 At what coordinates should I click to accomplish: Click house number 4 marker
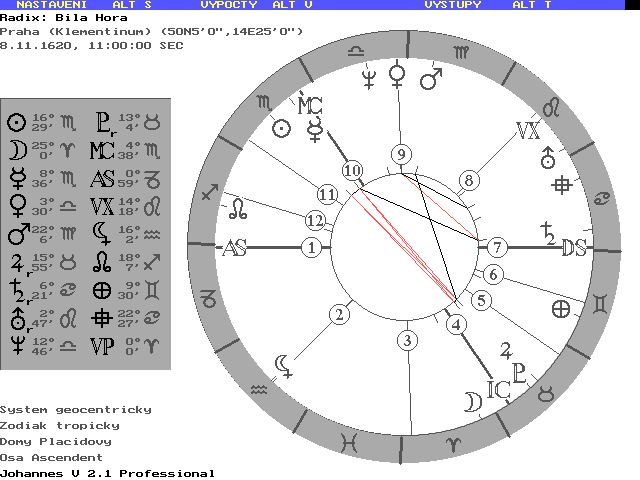click(x=456, y=324)
